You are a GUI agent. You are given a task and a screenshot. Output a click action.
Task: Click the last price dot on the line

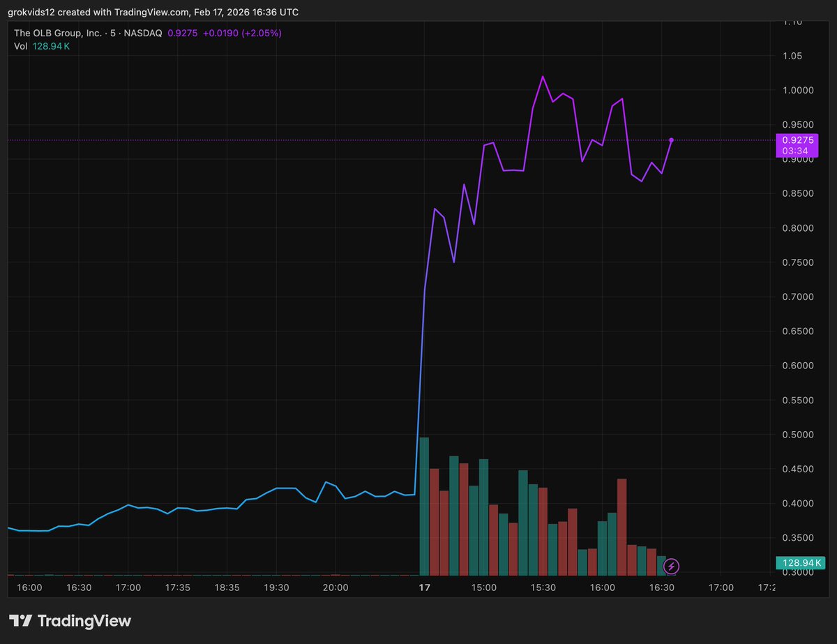click(671, 140)
